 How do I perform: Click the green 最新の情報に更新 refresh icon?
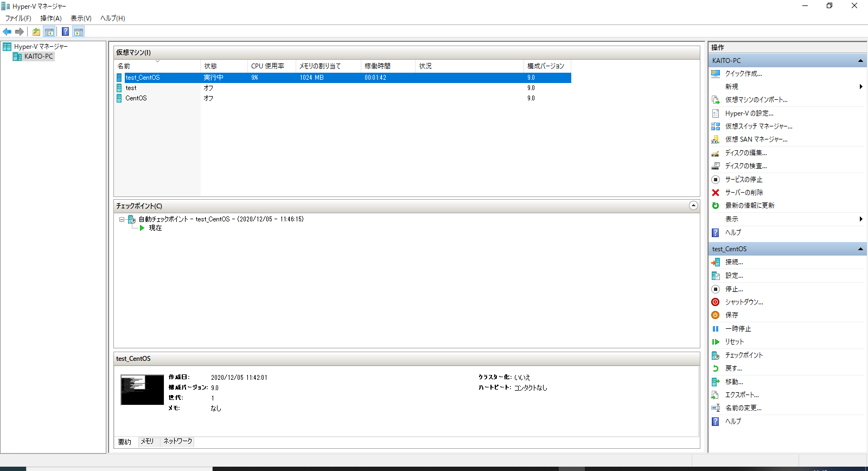716,206
